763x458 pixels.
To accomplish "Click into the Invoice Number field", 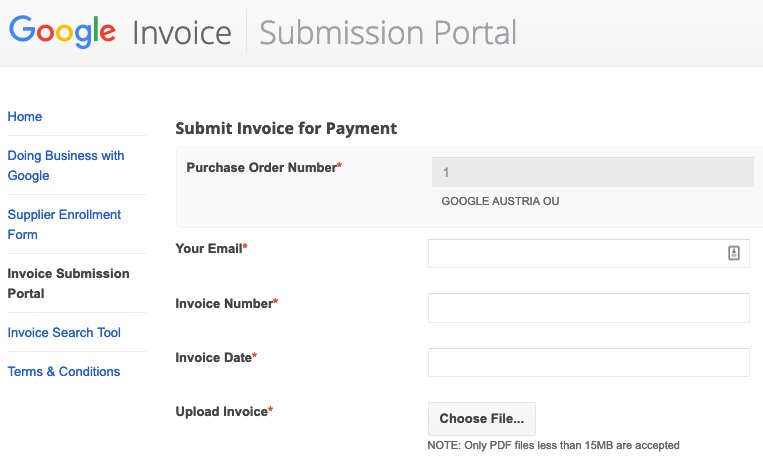I will [588, 308].
